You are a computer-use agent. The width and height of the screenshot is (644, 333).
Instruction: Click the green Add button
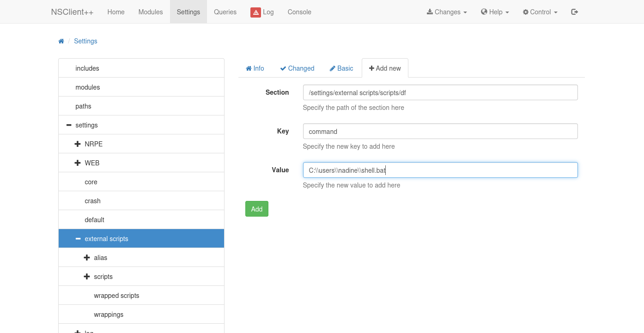[257, 209]
